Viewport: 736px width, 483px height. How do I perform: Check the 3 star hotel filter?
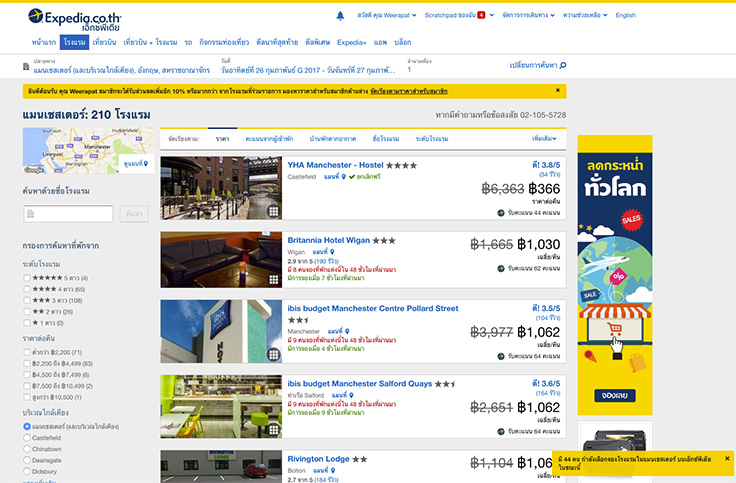point(27,300)
